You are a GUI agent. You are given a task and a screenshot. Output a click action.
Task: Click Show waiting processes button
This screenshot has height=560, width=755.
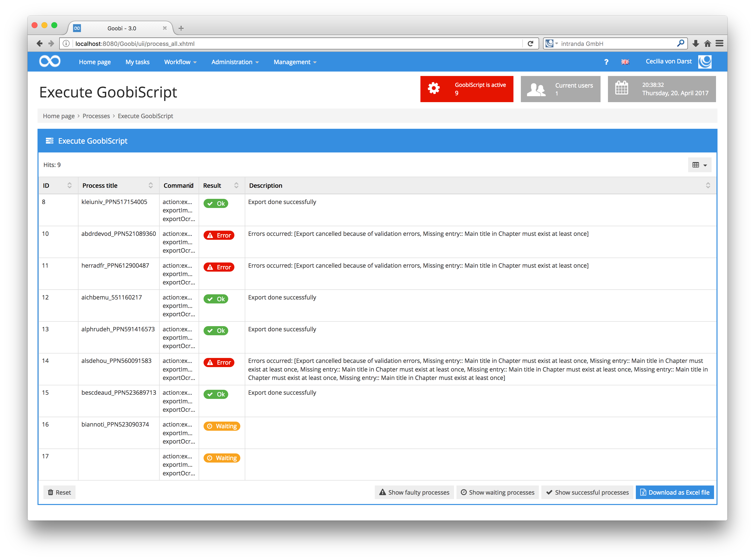pyautogui.click(x=497, y=492)
